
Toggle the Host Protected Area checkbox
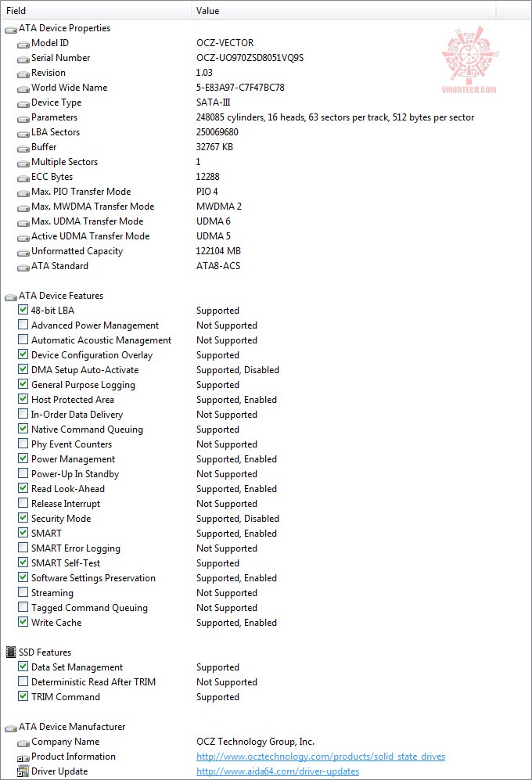coord(23,399)
